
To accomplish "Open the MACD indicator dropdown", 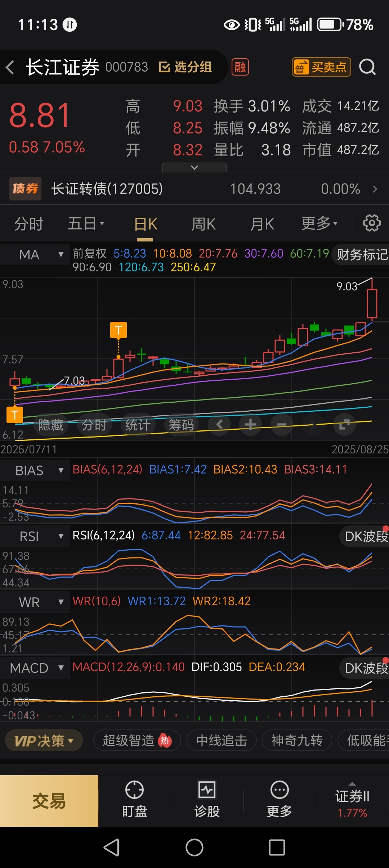I will 35,668.
